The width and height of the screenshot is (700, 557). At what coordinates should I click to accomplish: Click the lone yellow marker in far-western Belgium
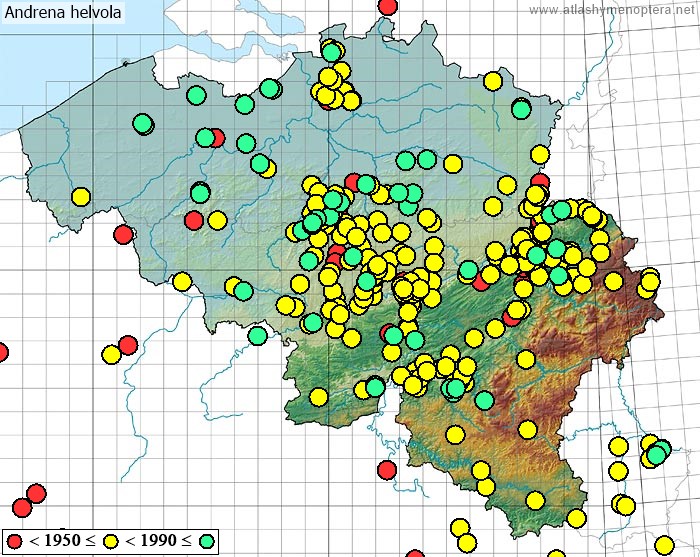point(81,196)
